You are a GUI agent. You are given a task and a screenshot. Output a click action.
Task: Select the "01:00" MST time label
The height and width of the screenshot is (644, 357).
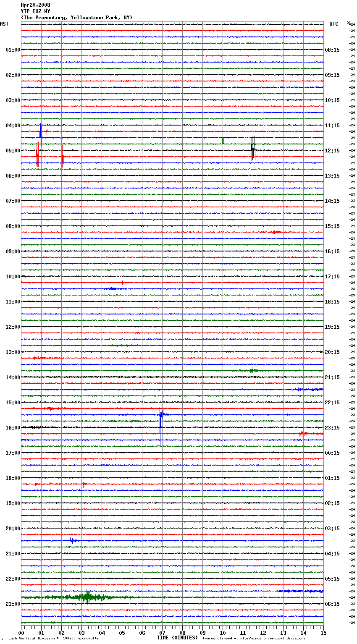[x=13, y=50]
